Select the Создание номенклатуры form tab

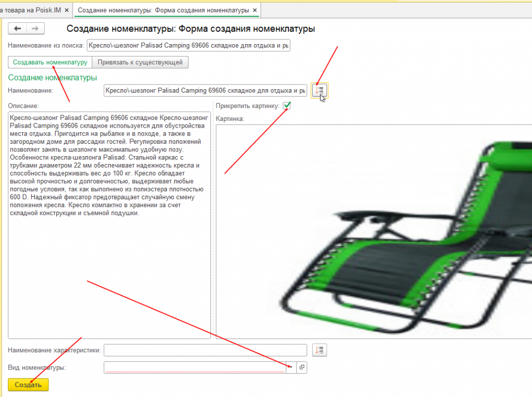click(164, 10)
